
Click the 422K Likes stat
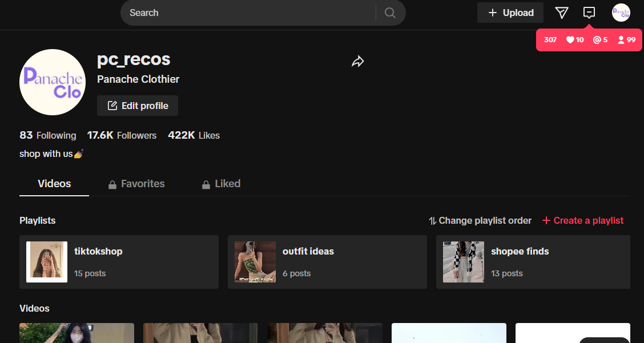(x=194, y=135)
